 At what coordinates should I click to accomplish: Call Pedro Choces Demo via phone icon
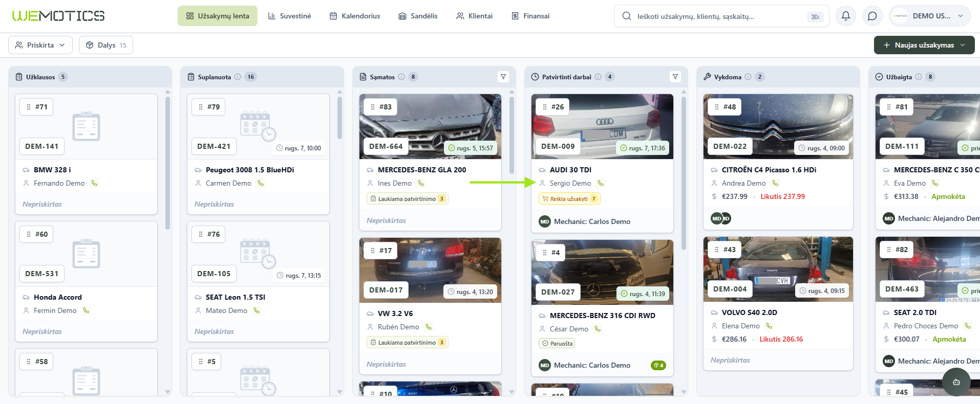pos(967,326)
